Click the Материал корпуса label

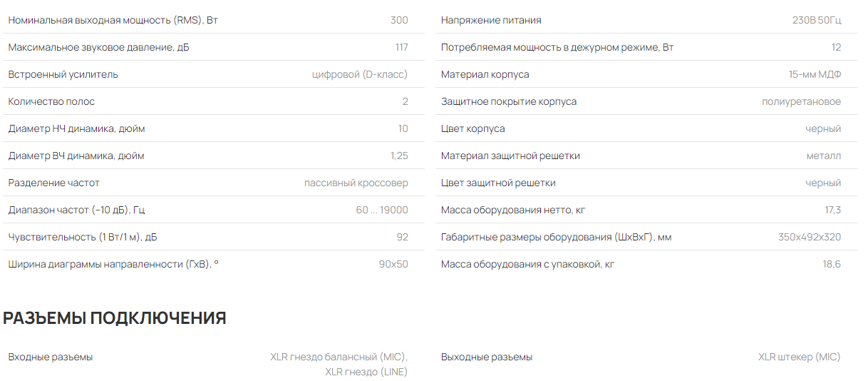[x=485, y=74]
